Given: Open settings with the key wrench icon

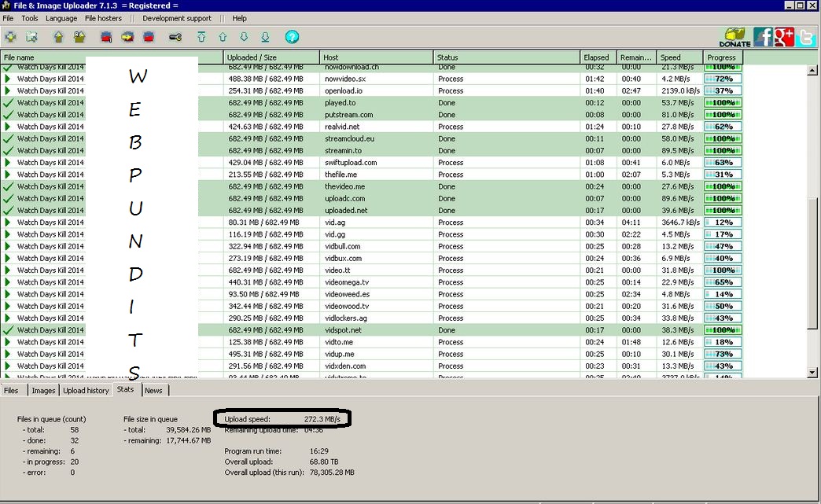Looking at the screenshot, I should 175,37.
